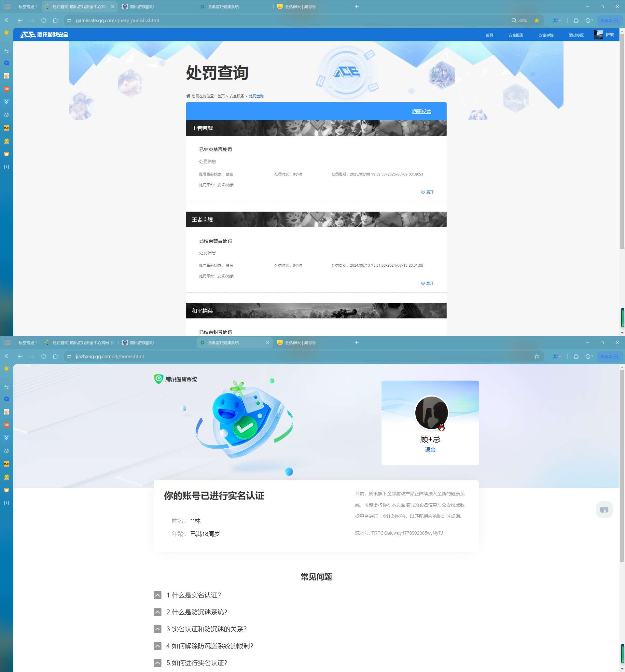Click the 退出 logout link under 顾+忌
The height and width of the screenshot is (672, 625).
click(430, 450)
